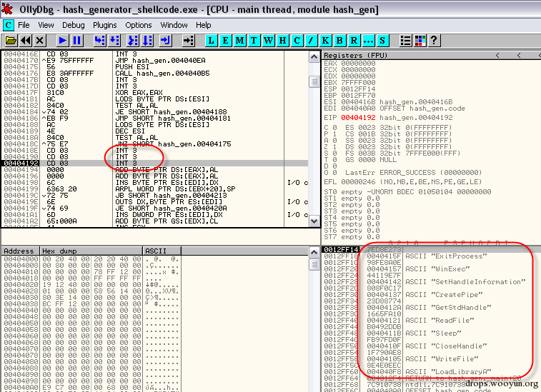
Task: Open the color Appearance options grid icon
Action: click(x=420, y=41)
